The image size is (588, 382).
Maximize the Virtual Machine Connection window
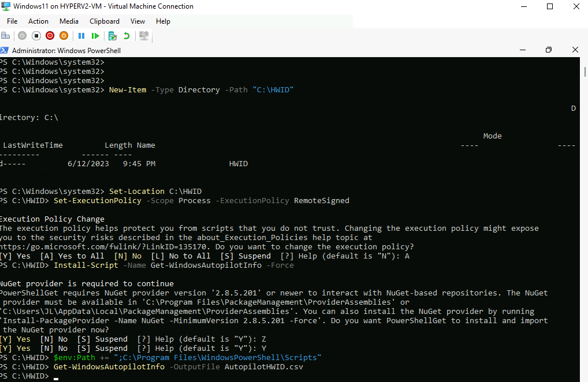550,6
